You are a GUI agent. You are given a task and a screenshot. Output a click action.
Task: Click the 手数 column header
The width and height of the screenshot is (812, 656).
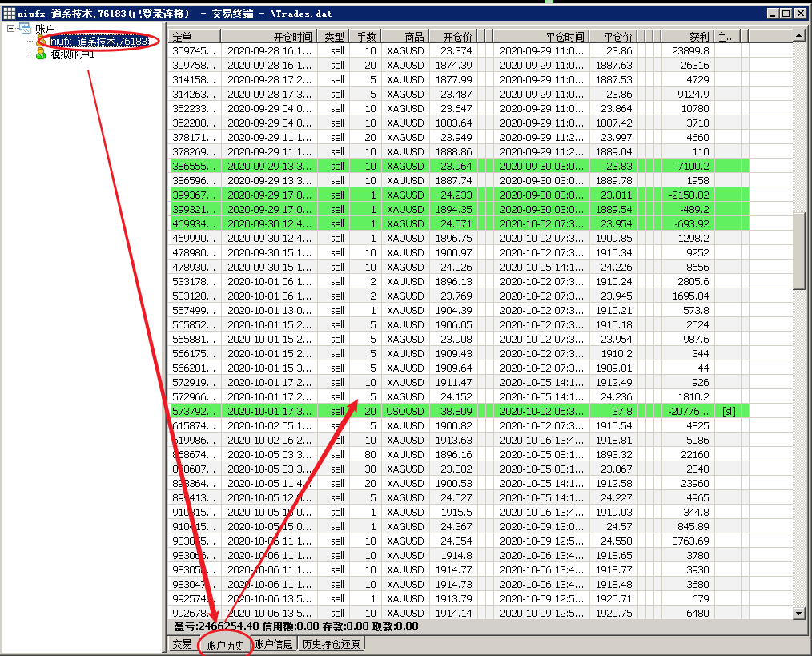(366, 37)
